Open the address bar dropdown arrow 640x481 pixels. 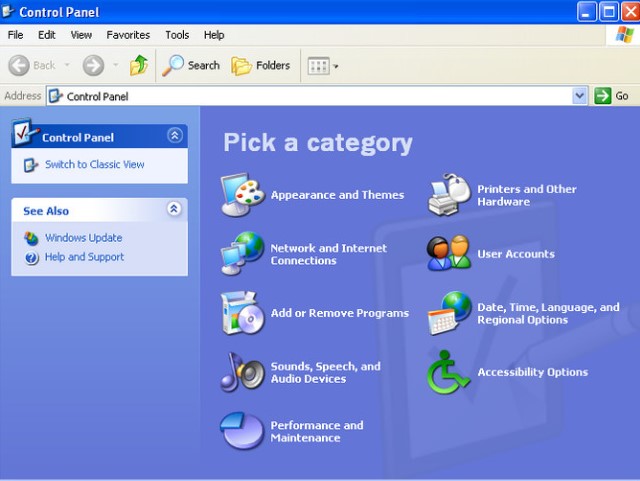click(x=579, y=96)
